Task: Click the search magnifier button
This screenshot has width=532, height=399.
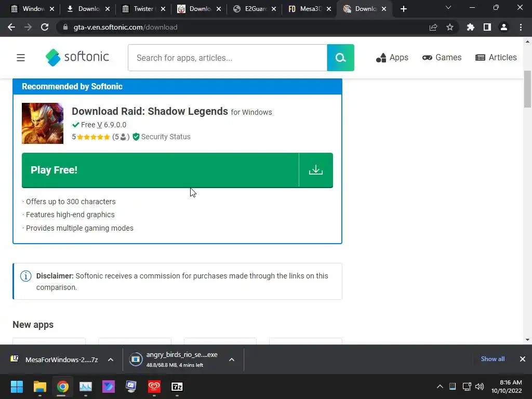Action: pos(340,58)
